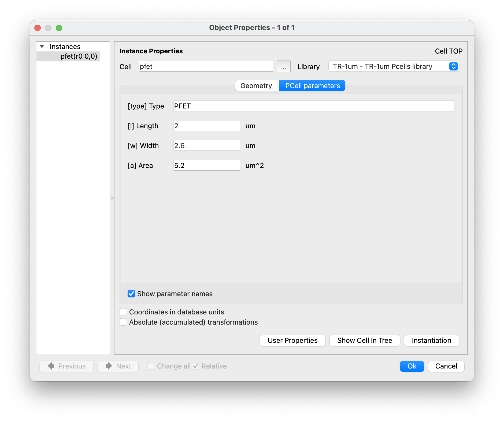Confirm with the Ok button
This screenshot has width=504, height=421.
412,366
